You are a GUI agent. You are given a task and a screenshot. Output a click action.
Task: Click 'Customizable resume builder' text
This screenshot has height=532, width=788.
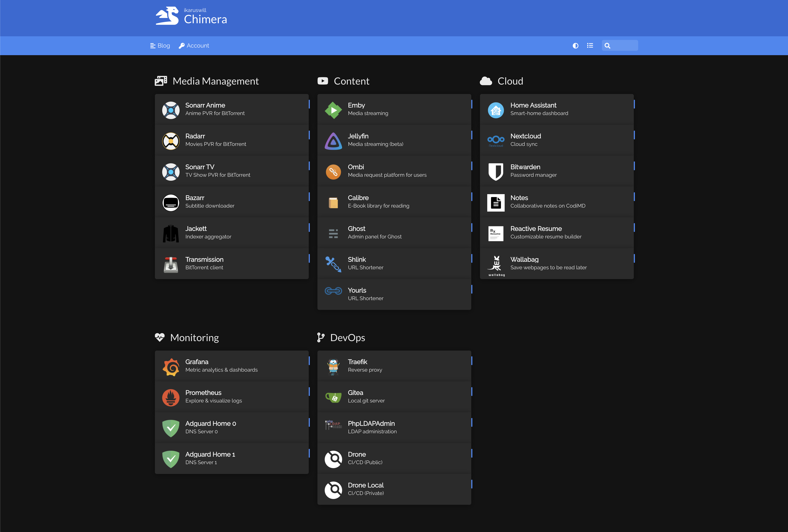pos(546,237)
